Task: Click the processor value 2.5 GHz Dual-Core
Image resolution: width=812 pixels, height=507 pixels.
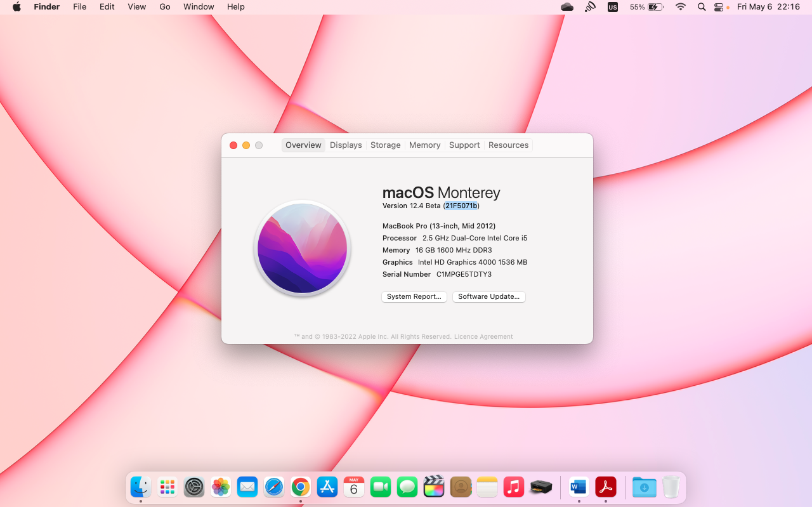Action: coord(475,239)
